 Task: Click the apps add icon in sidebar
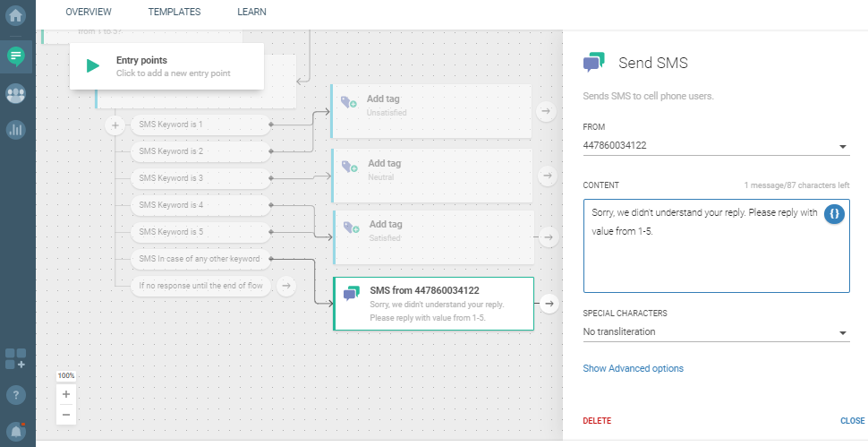(16, 359)
